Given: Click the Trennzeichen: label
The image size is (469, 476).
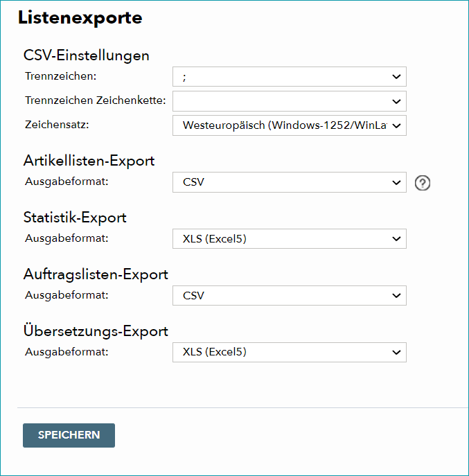Looking at the screenshot, I should click(61, 76).
